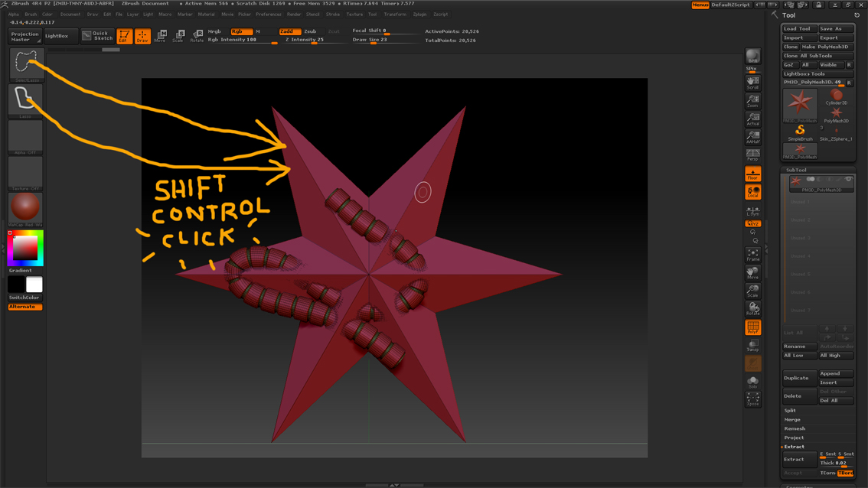The image size is (868, 488).
Task: Select the PM3D_PolyMesh3D subtool row
Action: (821, 184)
